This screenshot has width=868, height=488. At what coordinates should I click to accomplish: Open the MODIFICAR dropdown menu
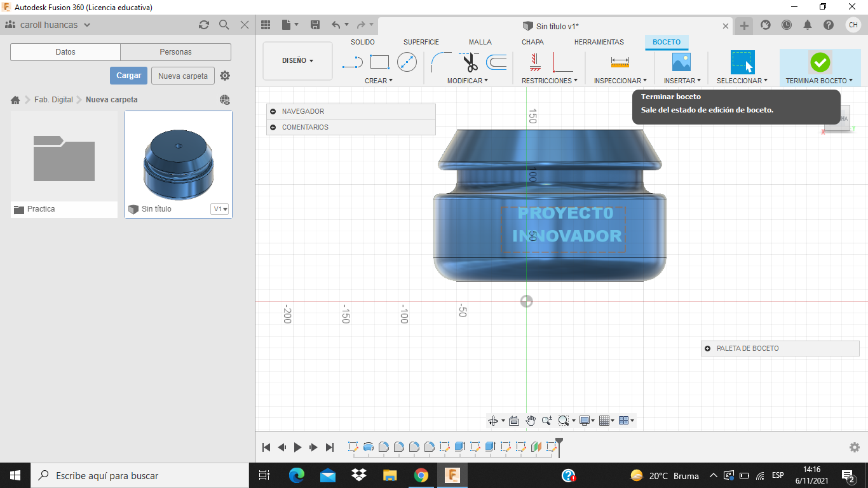pos(468,81)
